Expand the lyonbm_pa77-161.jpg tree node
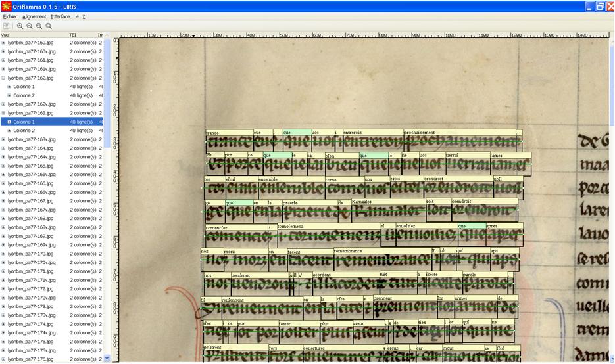The height and width of the screenshot is (364, 615). pyautogui.click(x=3, y=60)
